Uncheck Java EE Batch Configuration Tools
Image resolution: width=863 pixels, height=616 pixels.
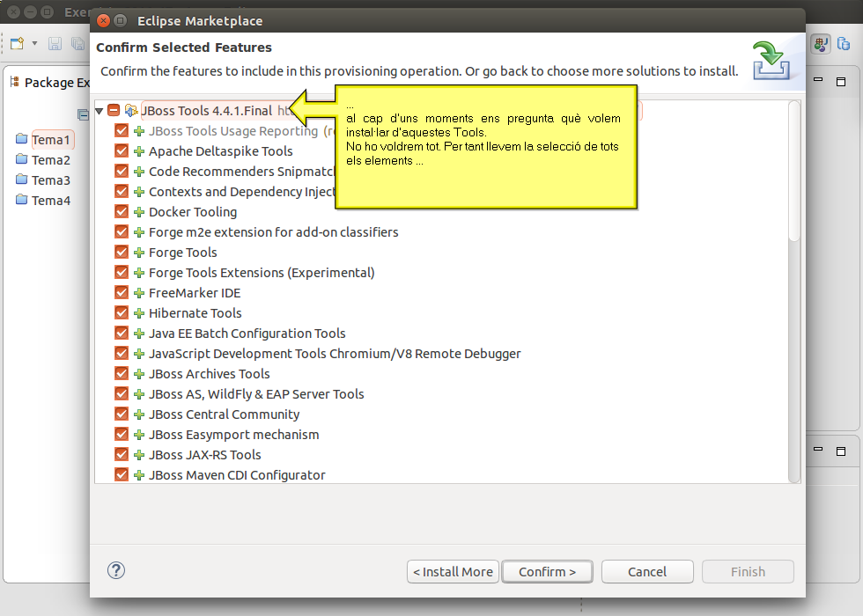(x=122, y=333)
